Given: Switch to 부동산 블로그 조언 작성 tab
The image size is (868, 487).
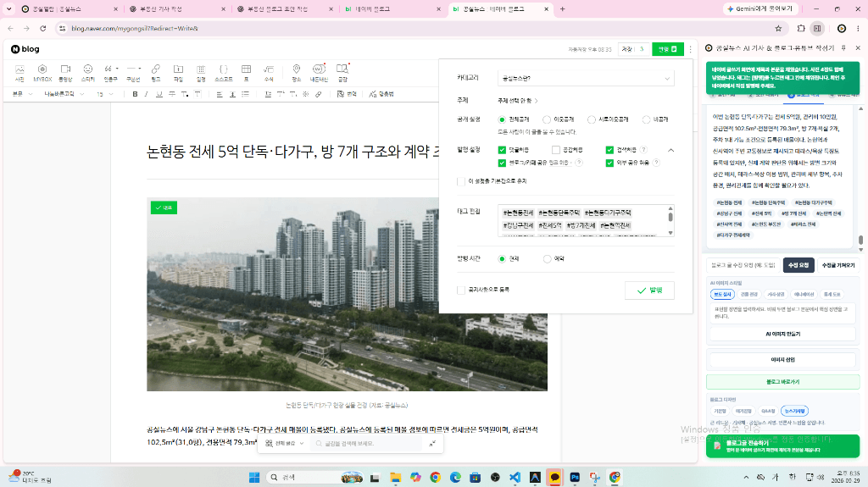Looking at the screenshot, I should tap(285, 8).
